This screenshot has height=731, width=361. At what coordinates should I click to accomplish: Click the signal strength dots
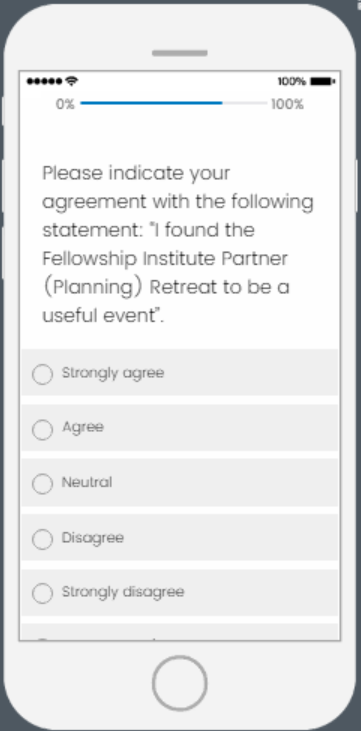click(x=45, y=82)
